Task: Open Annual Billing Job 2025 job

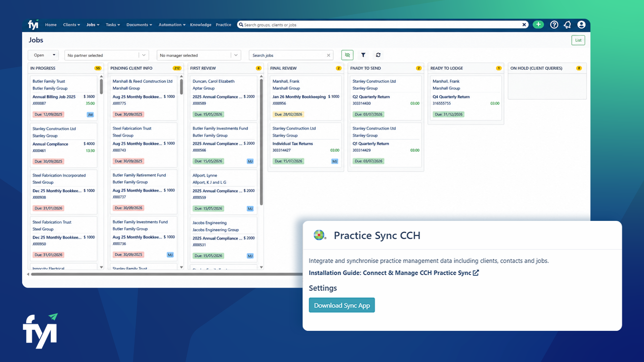Action: (54, 97)
